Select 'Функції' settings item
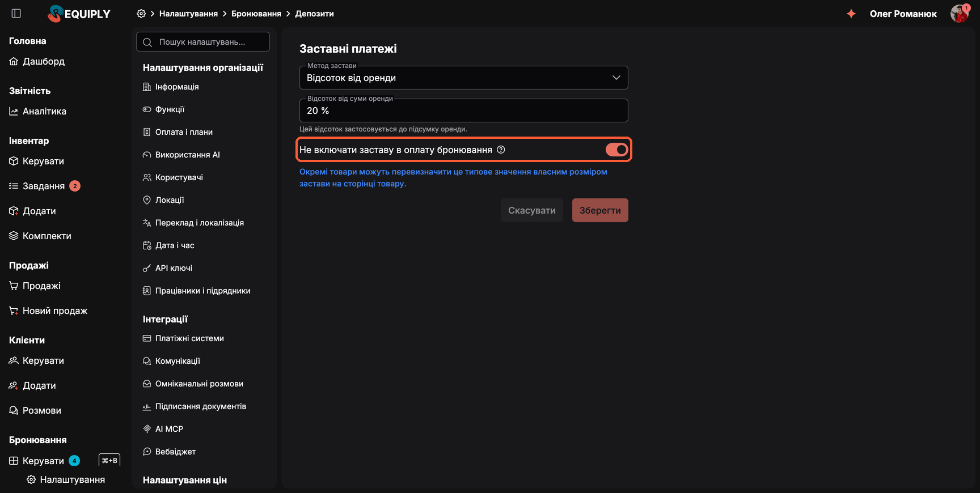The width and height of the screenshot is (980, 493). pyautogui.click(x=163, y=109)
